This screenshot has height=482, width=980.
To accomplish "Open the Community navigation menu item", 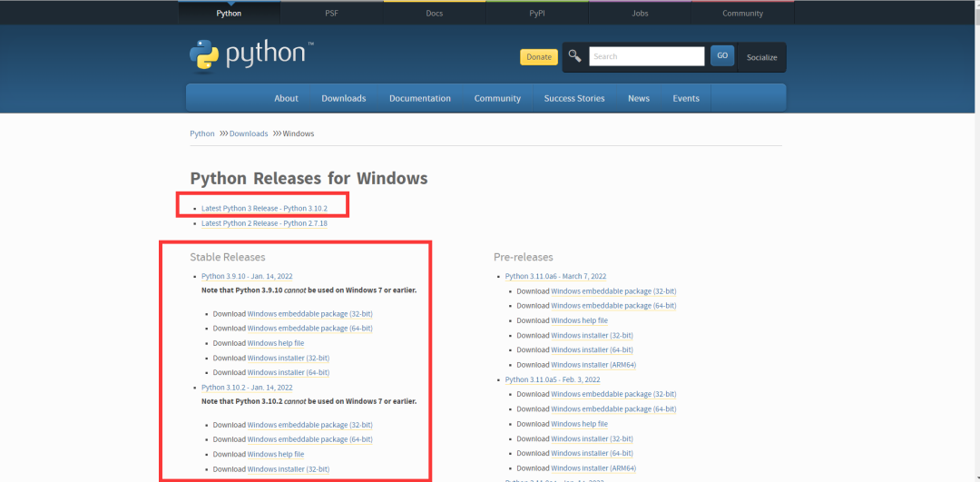I will click(497, 98).
